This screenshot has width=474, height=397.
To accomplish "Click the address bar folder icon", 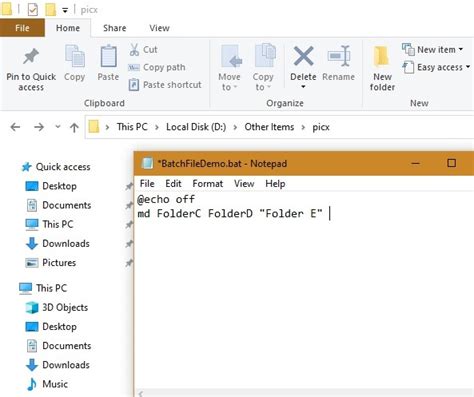I will point(94,127).
